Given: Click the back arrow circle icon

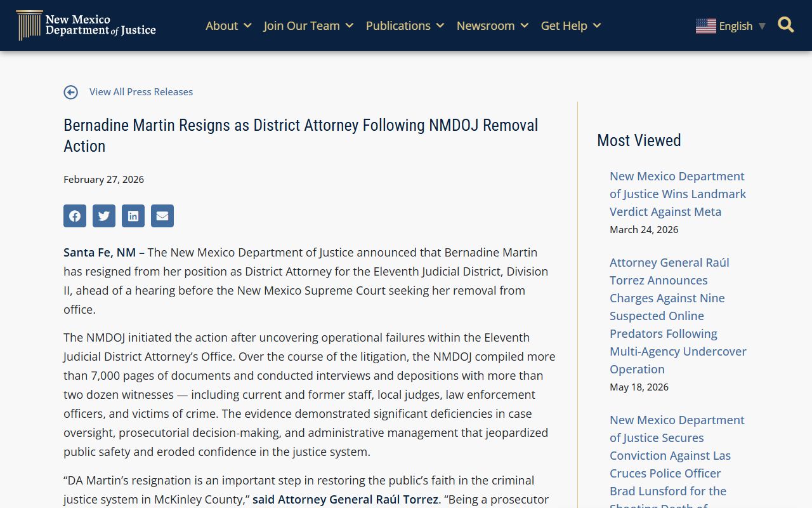Looking at the screenshot, I should 71,92.
